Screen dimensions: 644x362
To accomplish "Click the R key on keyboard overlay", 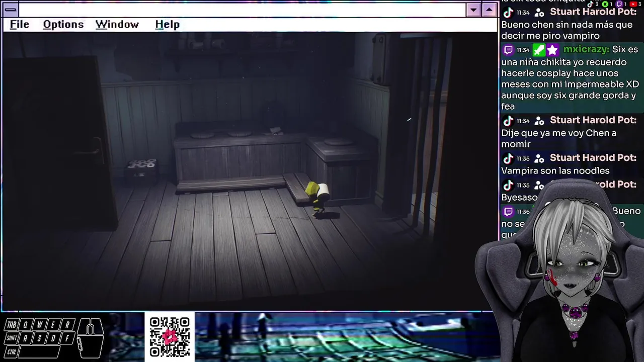I will point(67,324).
